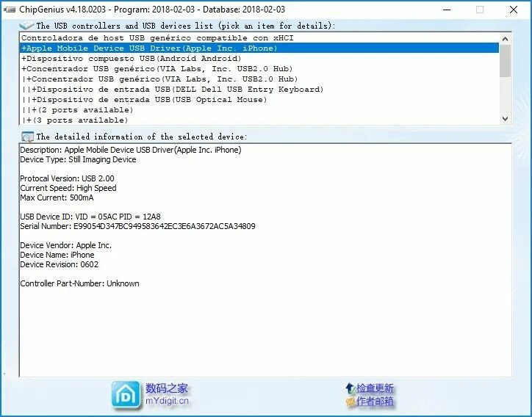Click the Description line in details
Screen dimensions: 532x417
pyautogui.click(x=131, y=150)
